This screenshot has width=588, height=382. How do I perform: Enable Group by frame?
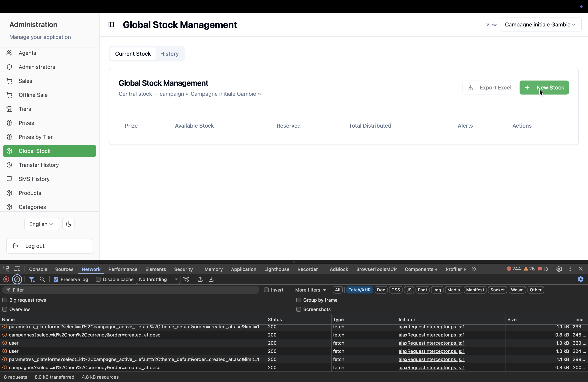tap(299, 300)
